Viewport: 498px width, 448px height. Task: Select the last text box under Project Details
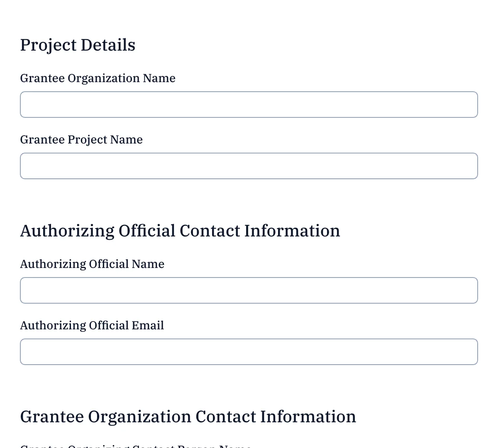tap(249, 166)
